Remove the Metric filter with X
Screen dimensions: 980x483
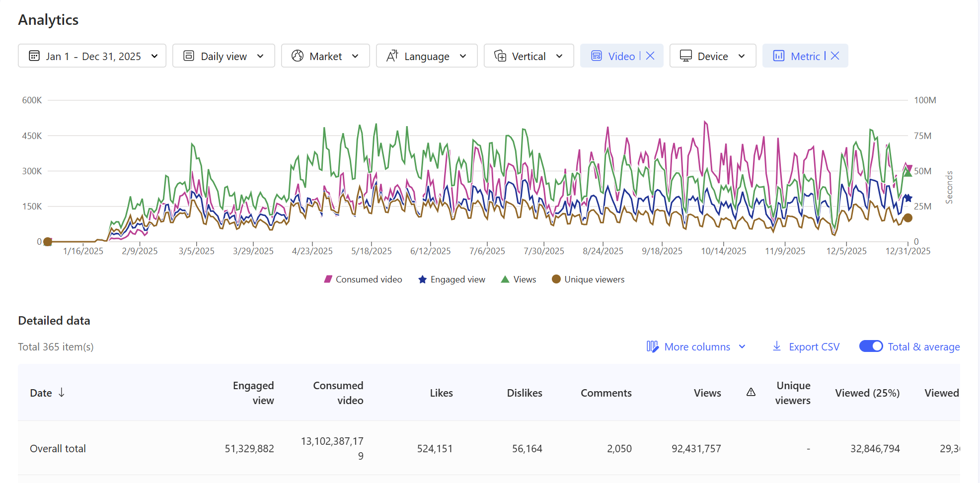835,56
